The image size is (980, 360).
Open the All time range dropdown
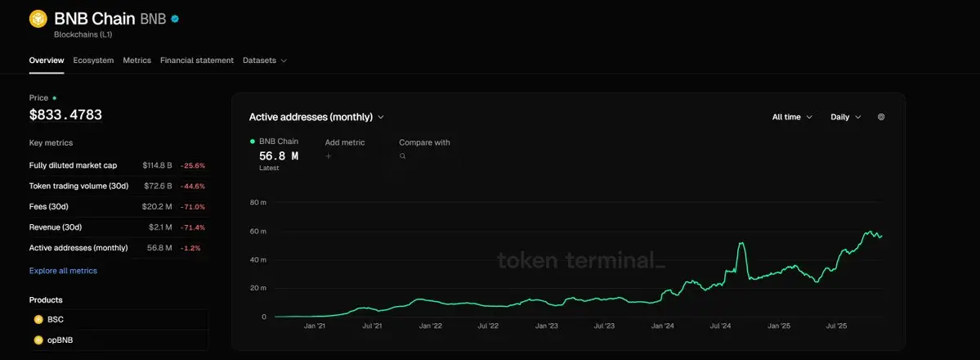792,117
